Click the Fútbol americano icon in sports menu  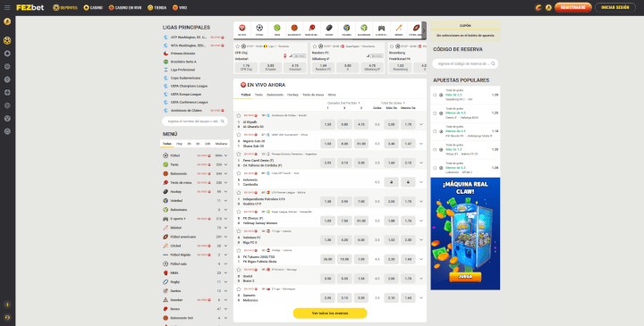[165, 237]
